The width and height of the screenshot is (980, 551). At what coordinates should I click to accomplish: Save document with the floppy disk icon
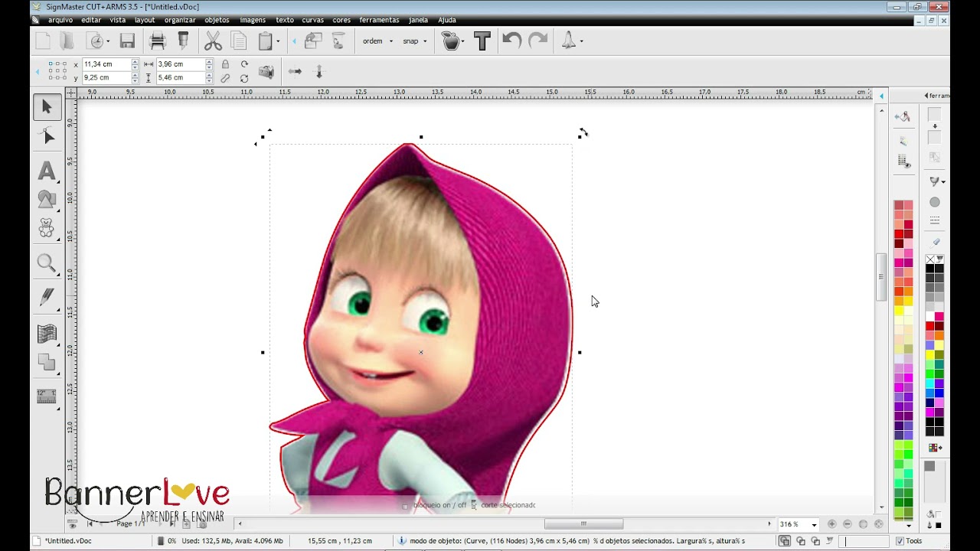click(127, 41)
